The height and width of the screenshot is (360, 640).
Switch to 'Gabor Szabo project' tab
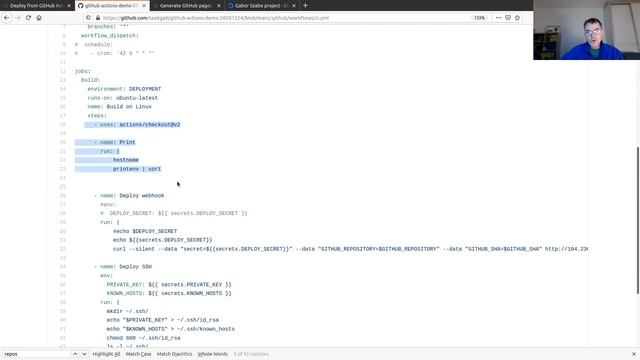click(x=261, y=6)
